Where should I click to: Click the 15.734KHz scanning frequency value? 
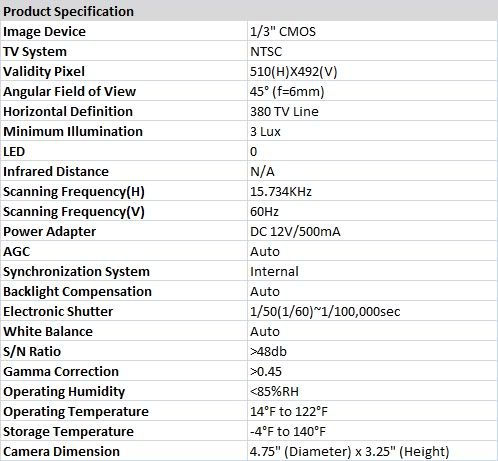pyautogui.click(x=281, y=192)
